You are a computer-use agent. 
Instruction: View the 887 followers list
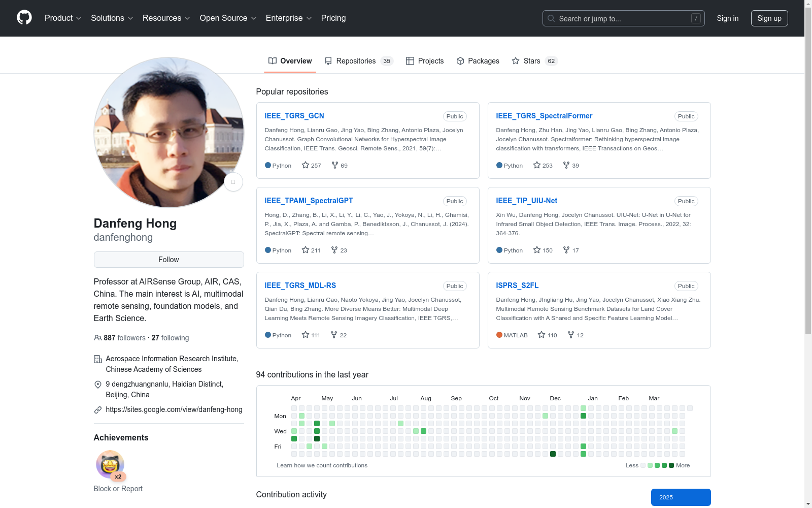click(125, 338)
